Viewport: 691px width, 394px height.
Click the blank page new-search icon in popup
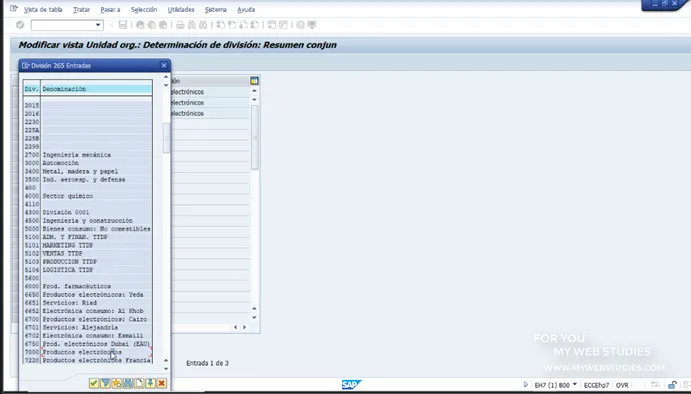139,383
